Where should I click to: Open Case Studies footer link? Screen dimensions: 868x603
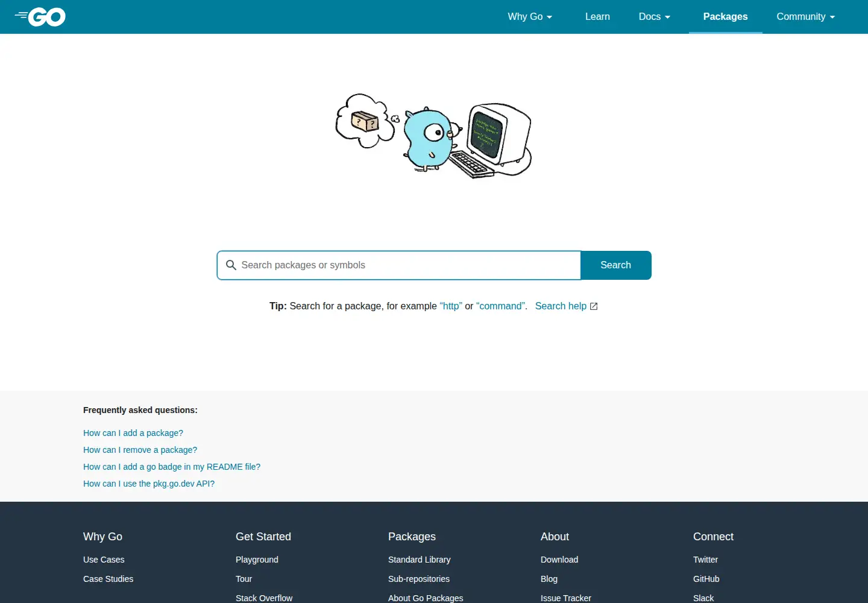click(x=108, y=579)
